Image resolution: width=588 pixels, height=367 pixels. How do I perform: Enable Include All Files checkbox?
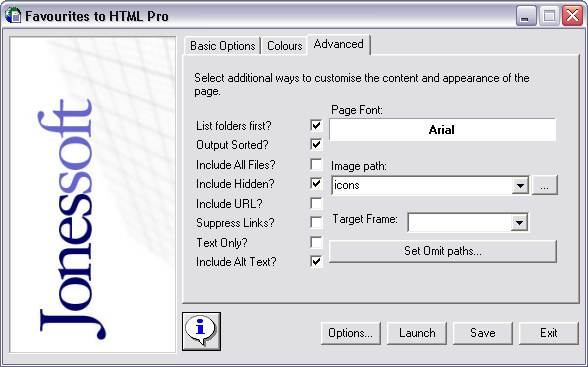click(316, 164)
